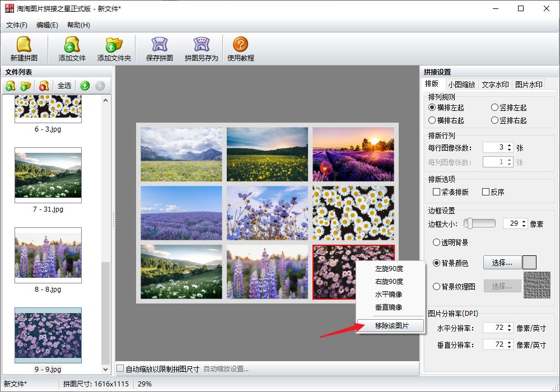The width and height of the screenshot is (560, 392).
Task: Select the yellow flower field image in collage
Action: (267, 154)
